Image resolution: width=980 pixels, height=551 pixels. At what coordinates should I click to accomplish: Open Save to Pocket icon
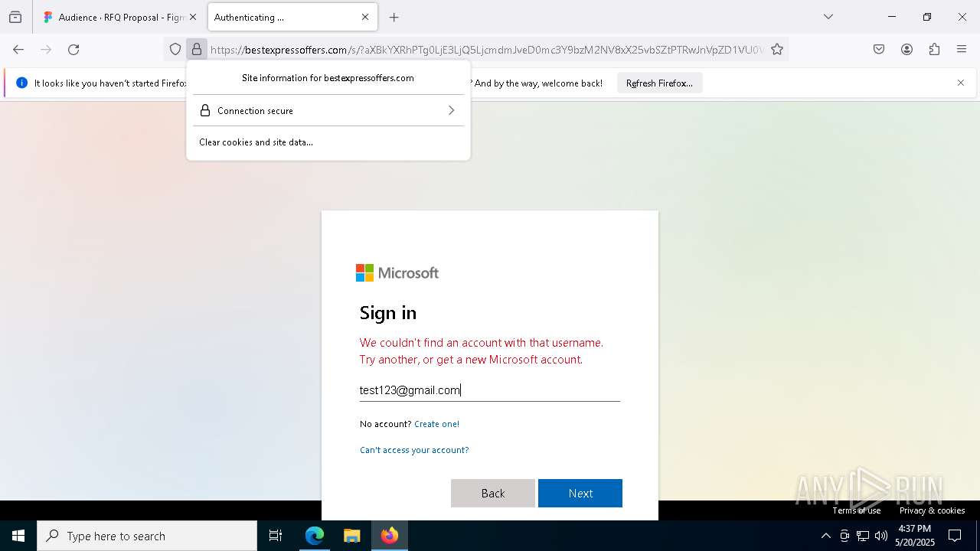(879, 50)
